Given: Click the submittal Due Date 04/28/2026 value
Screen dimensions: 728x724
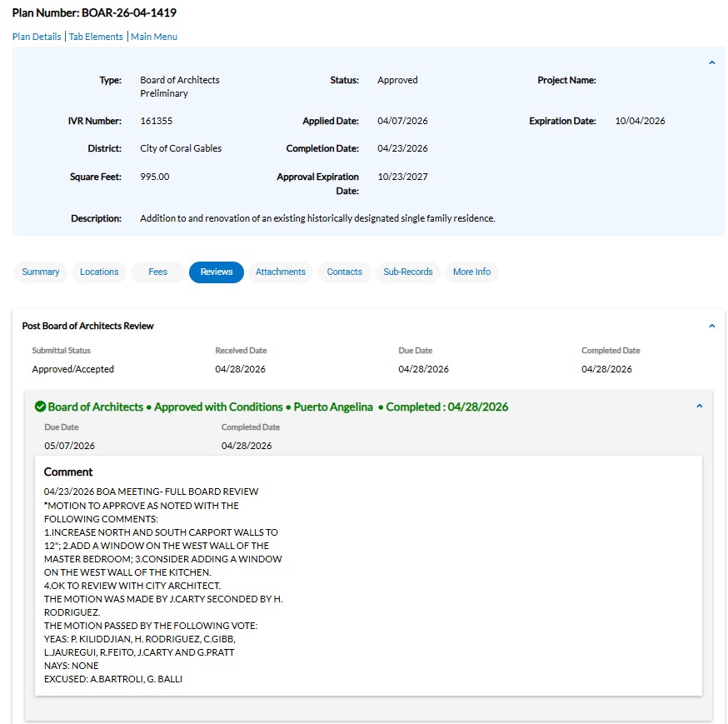Looking at the screenshot, I should [x=423, y=369].
